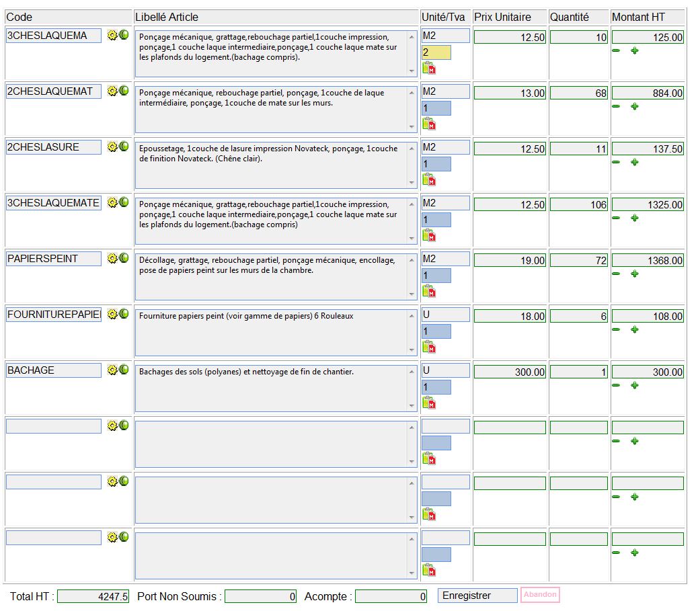Click the green plus icon under amount 884.00
This screenshot has height=611, width=700.
tap(634, 106)
